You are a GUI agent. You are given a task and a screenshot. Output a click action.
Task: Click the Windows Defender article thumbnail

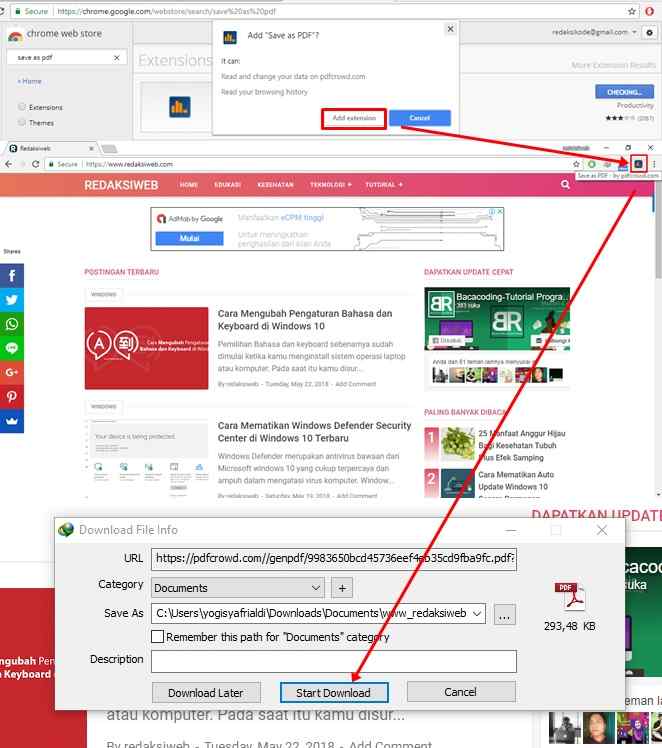tap(146, 458)
